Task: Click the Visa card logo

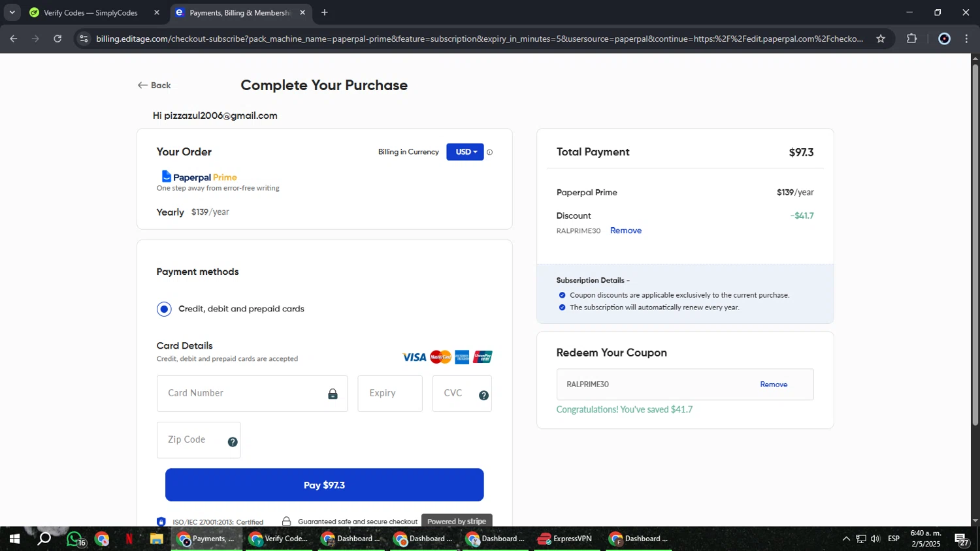Action: pyautogui.click(x=414, y=357)
